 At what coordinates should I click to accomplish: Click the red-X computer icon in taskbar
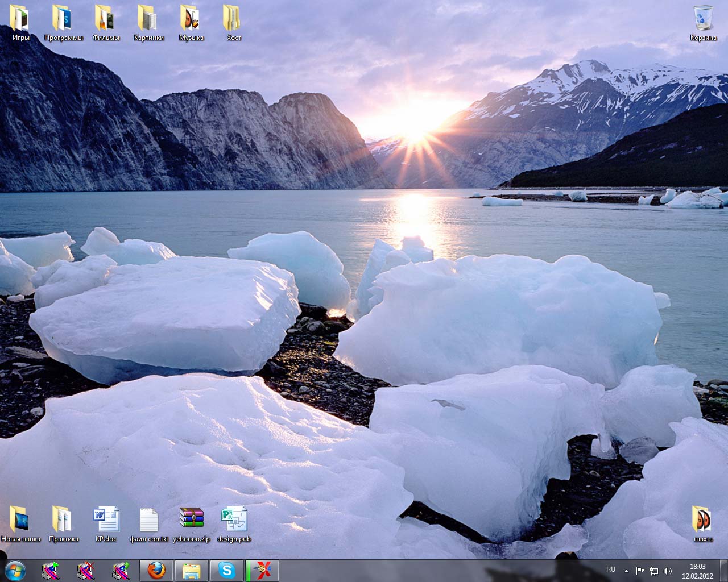point(86,570)
